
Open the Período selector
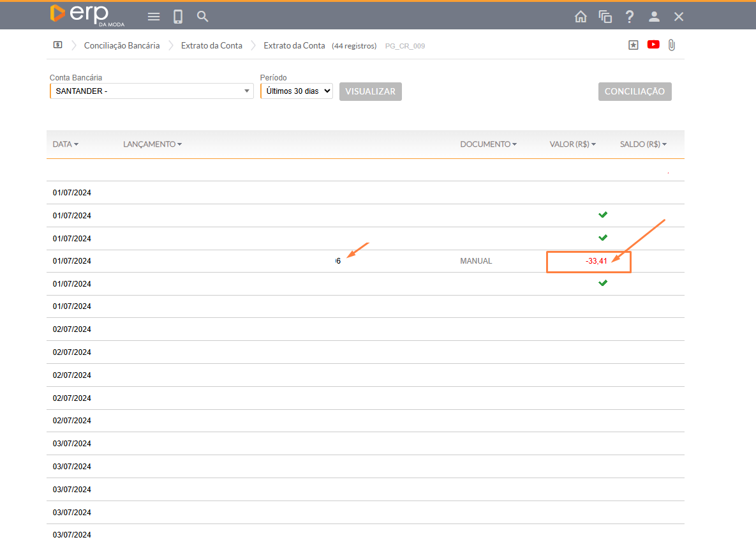(297, 91)
